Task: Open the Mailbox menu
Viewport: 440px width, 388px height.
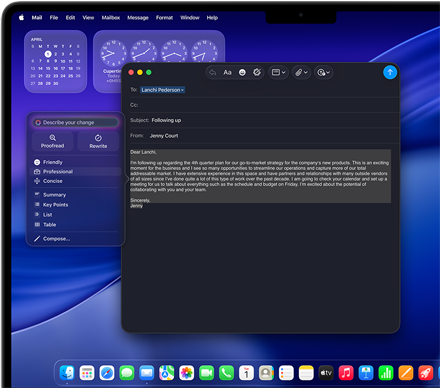Action: (111, 18)
